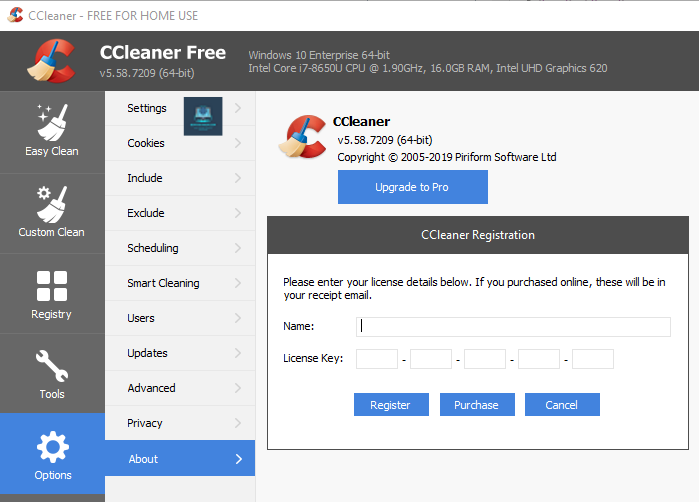Go to the Advanced options page

point(180,388)
